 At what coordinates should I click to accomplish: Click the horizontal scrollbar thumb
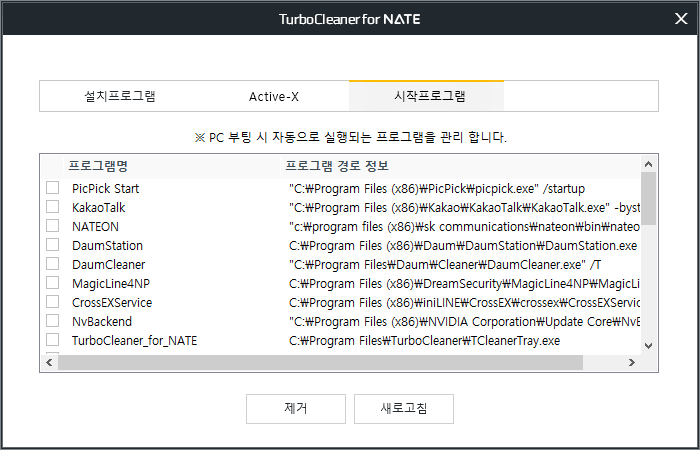tap(320, 362)
